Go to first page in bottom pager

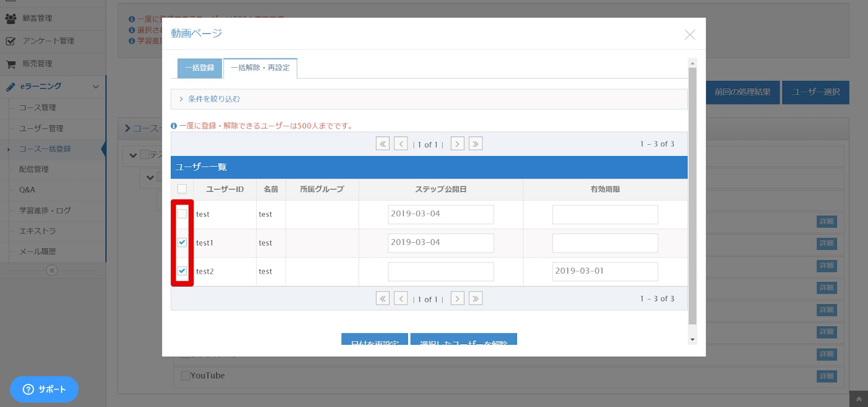pyautogui.click(x=382, y=299)
